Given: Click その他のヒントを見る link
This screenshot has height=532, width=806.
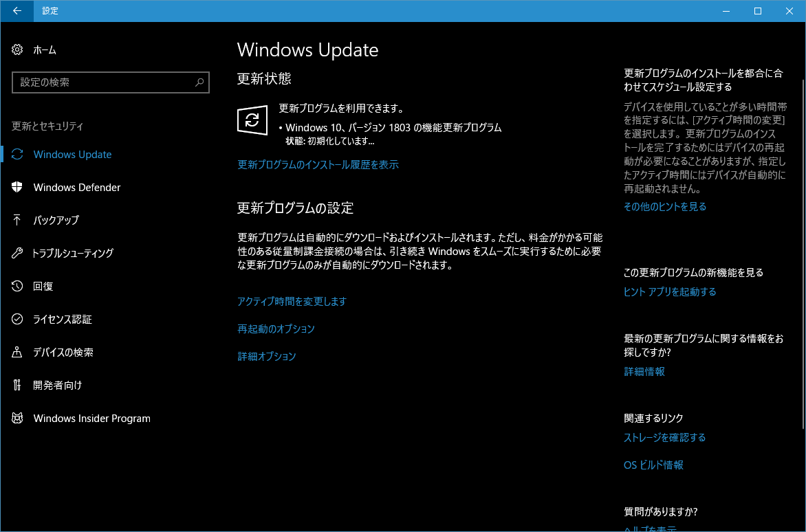Looking at the screenshot, I should coord(665,206).
